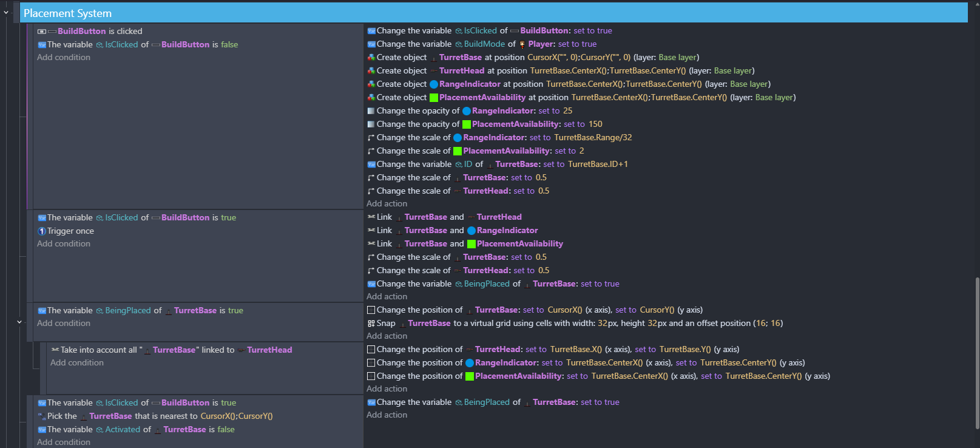980x448 pixels.
Task: Add condition under the Take into account condition
Action: click(77, 363)
